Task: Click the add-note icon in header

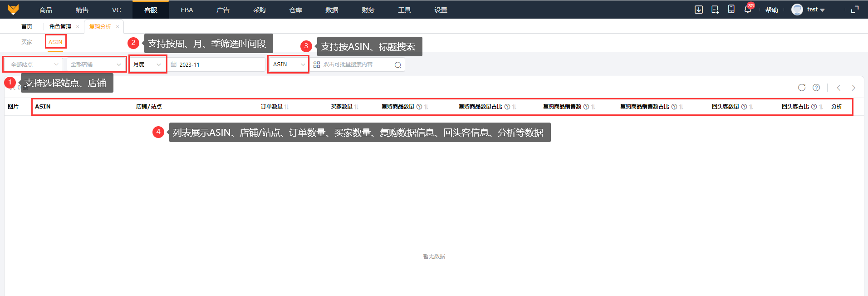Action: tap(715, 10)
